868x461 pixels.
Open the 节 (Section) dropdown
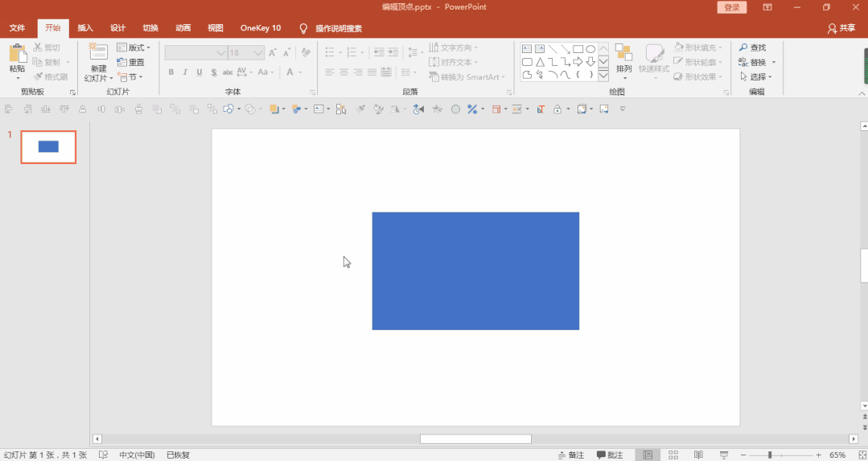tap(130, 77)
